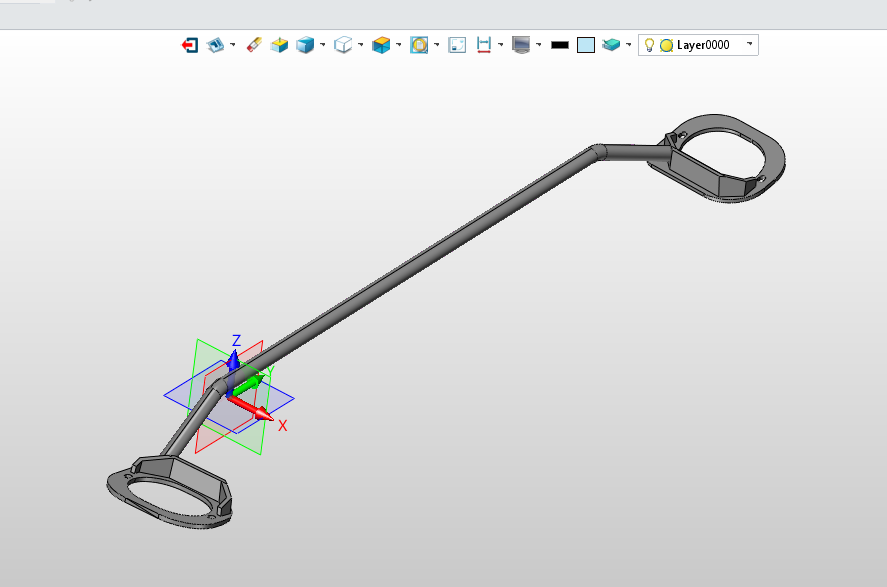This screenshot has width=887, height=587.
Task: Click the shaded blue cube icon
Action: tap(305, 45)
